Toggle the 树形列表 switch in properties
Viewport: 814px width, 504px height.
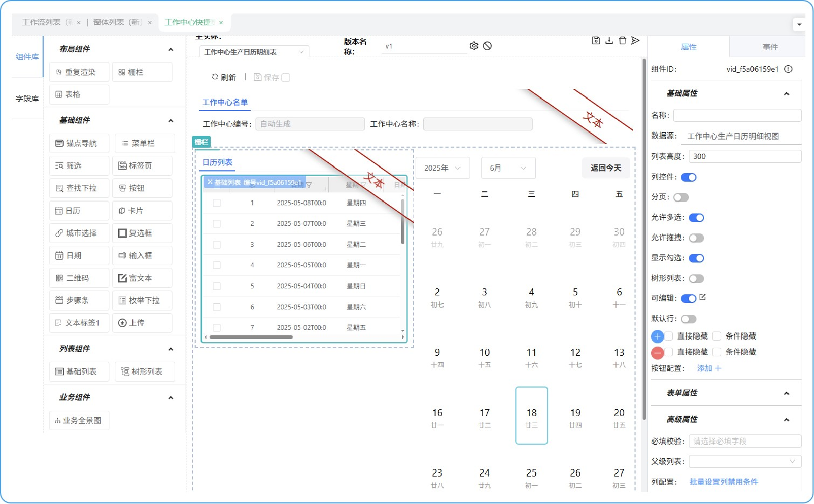(x=696, y=279)
